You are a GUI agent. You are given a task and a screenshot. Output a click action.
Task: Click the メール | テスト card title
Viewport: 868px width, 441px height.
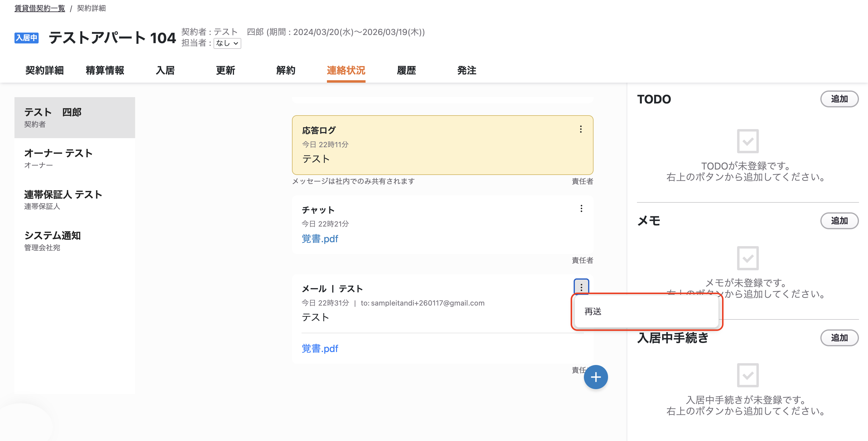click(x=332, y=289)
